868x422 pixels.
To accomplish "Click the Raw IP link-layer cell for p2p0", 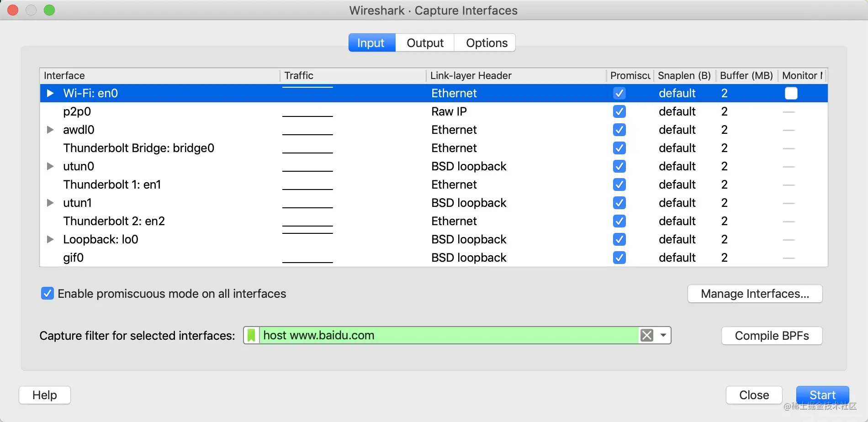I will tap(449, 111).
